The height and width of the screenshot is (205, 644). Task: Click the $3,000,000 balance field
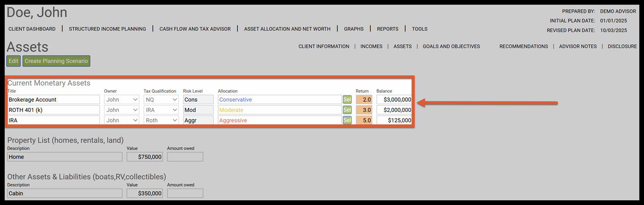point(394,100)
